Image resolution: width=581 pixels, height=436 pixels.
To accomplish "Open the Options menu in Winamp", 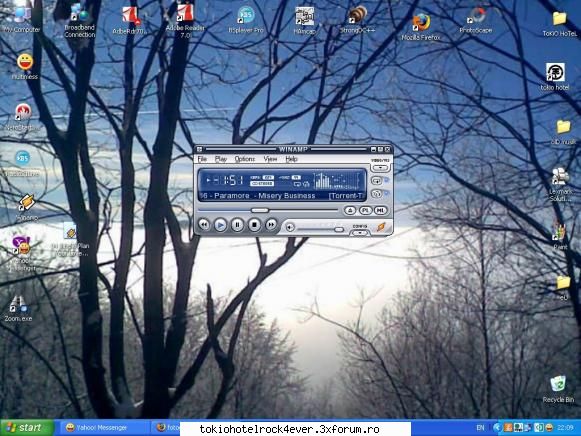I will pyautogui.click(x=245, y=159).
